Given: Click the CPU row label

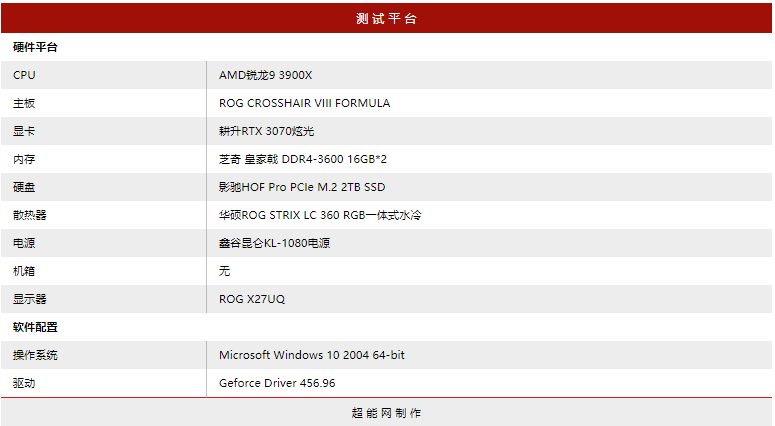Looking at the screenshot, I should pos(24,75).
